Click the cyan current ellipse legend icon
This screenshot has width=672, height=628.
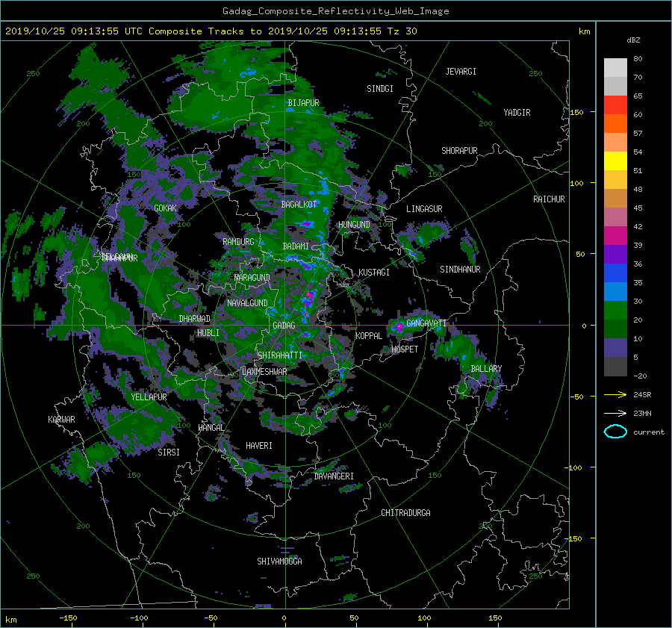pyautogui.click(x=615, y=432)
